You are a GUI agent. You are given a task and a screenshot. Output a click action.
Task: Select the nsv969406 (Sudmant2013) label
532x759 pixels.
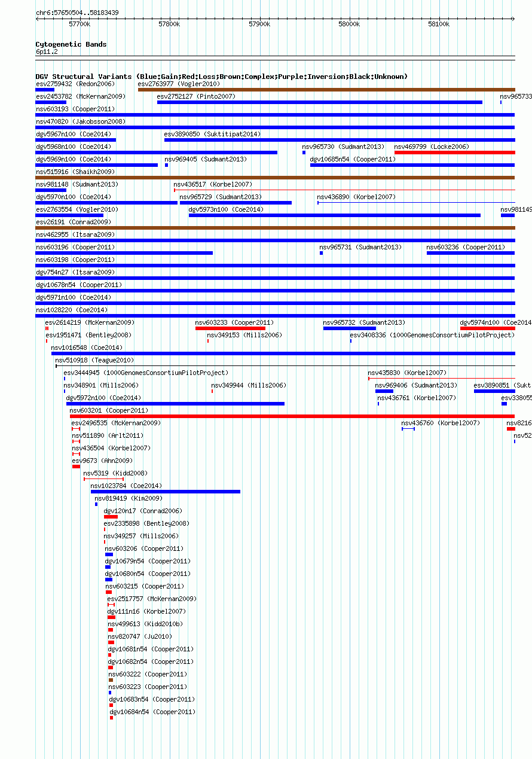point(416,385)
